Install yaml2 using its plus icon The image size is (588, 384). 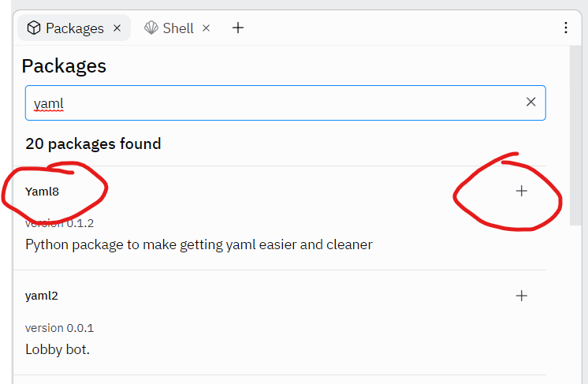click(521, 296)
